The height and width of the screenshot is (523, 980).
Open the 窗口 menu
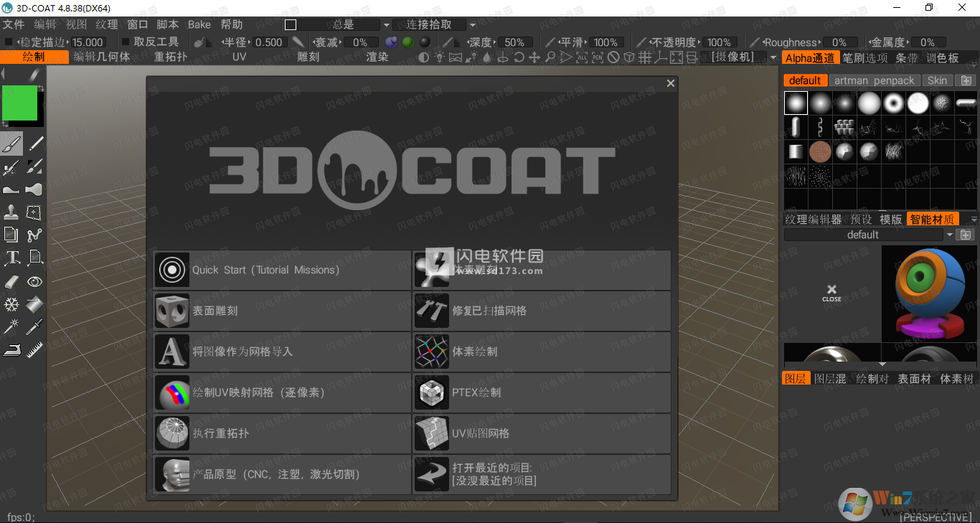(138, 24)
